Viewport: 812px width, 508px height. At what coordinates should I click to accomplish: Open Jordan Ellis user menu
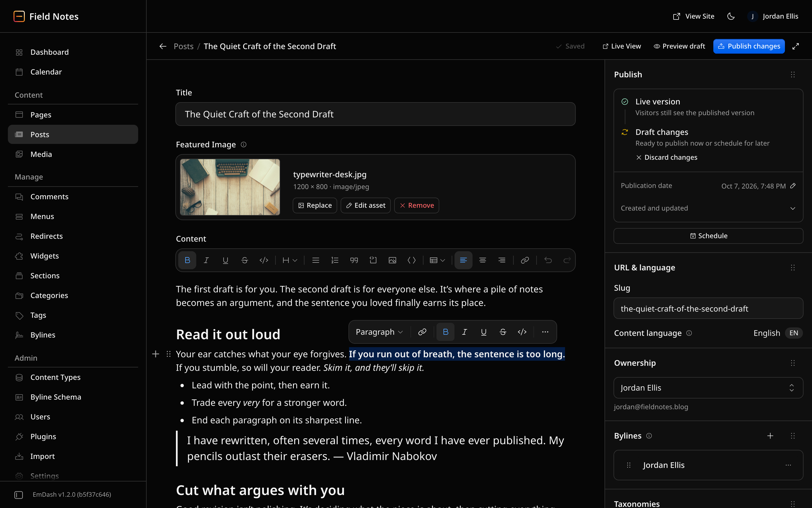tap(773, 16)
